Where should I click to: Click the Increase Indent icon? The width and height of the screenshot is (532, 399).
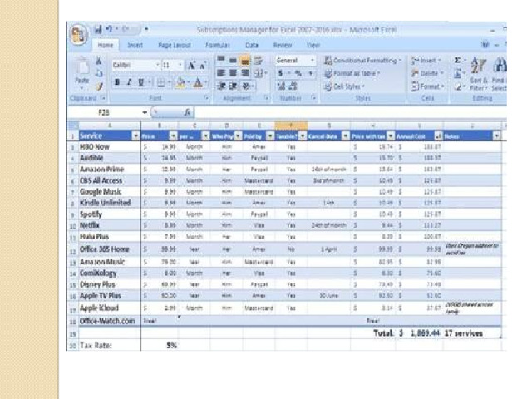tap(233, 86)
